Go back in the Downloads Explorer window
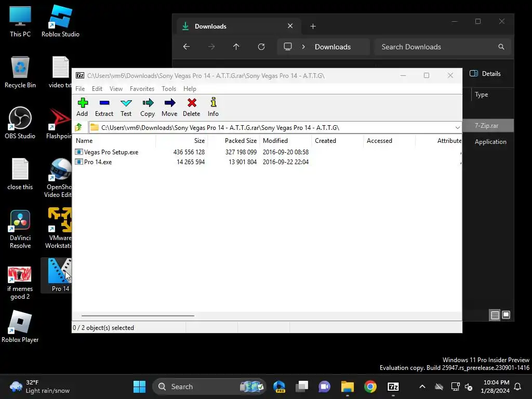532x399 pixels. [x=187, y=47]
